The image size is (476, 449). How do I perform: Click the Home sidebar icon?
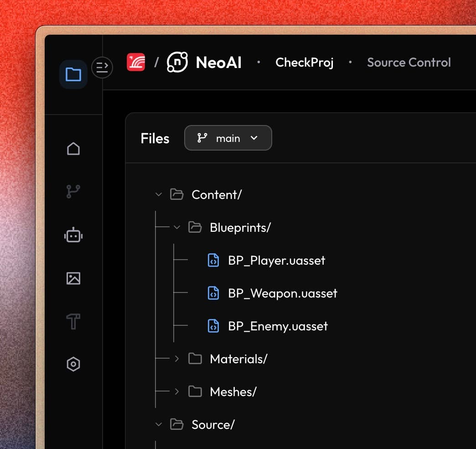73,149
